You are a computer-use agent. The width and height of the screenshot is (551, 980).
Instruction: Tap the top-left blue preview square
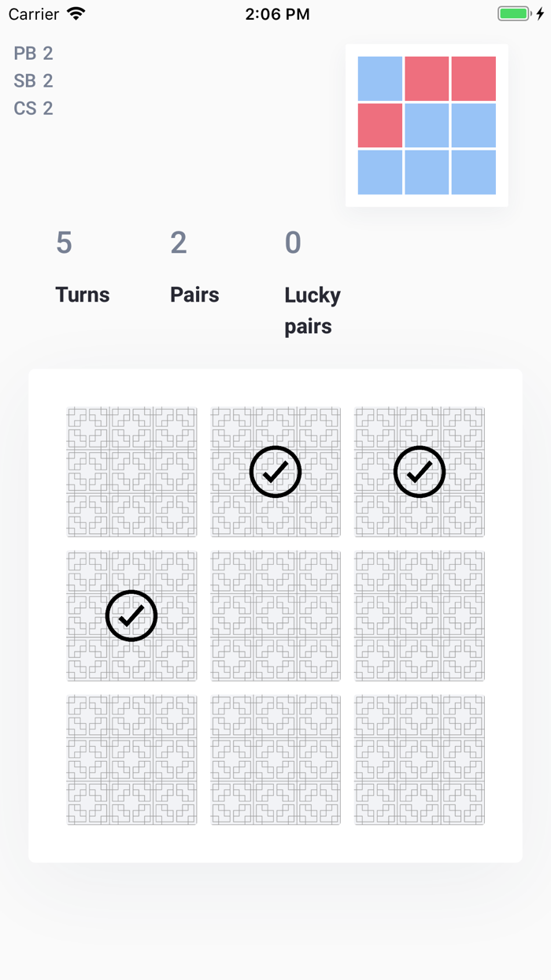point(380,79)
